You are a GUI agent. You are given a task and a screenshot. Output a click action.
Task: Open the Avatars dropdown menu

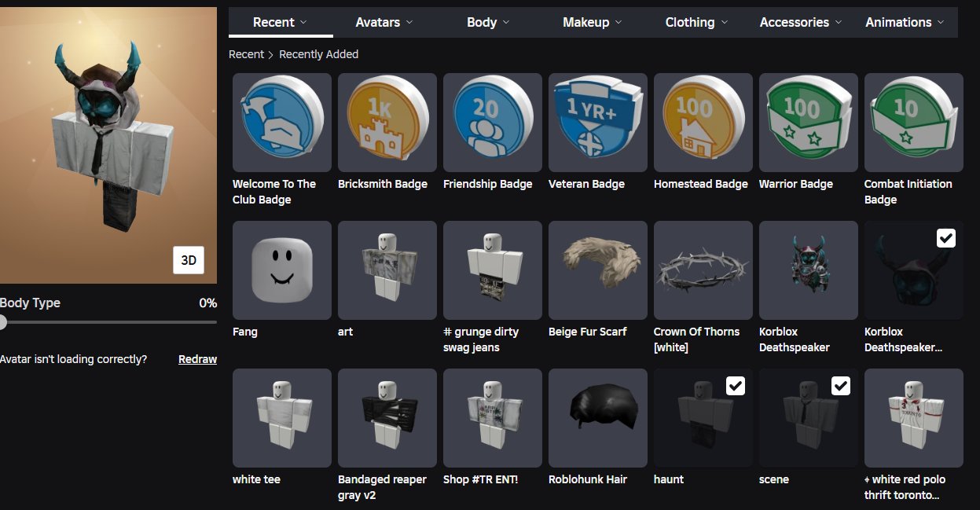384,22
